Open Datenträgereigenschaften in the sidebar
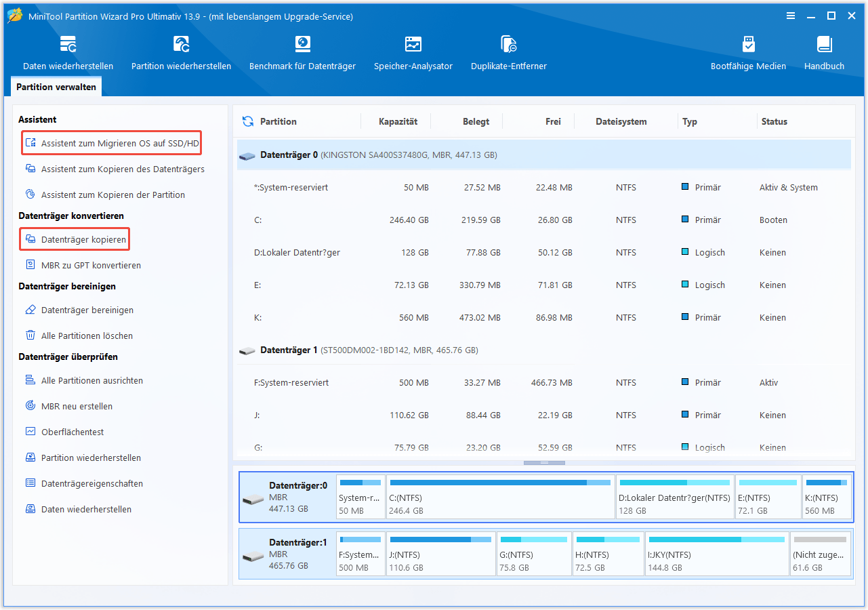Image resolution: width=868 pixels, height=610 pixels. point(84,483)
